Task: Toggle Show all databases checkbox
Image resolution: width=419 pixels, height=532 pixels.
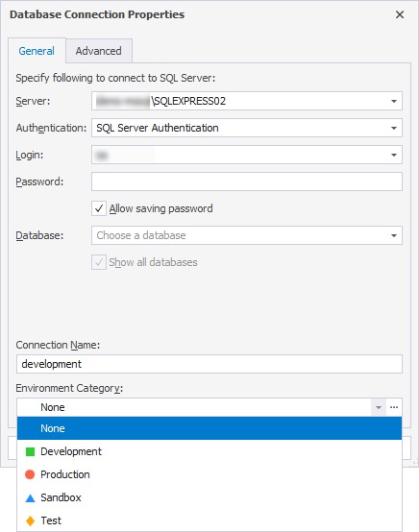Action: (99, 262)
